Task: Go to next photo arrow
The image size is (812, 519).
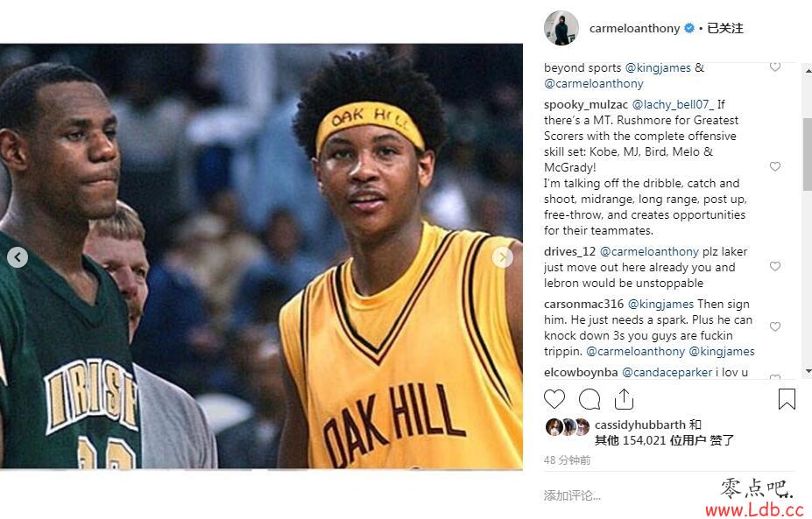Action: pos(502,257)
